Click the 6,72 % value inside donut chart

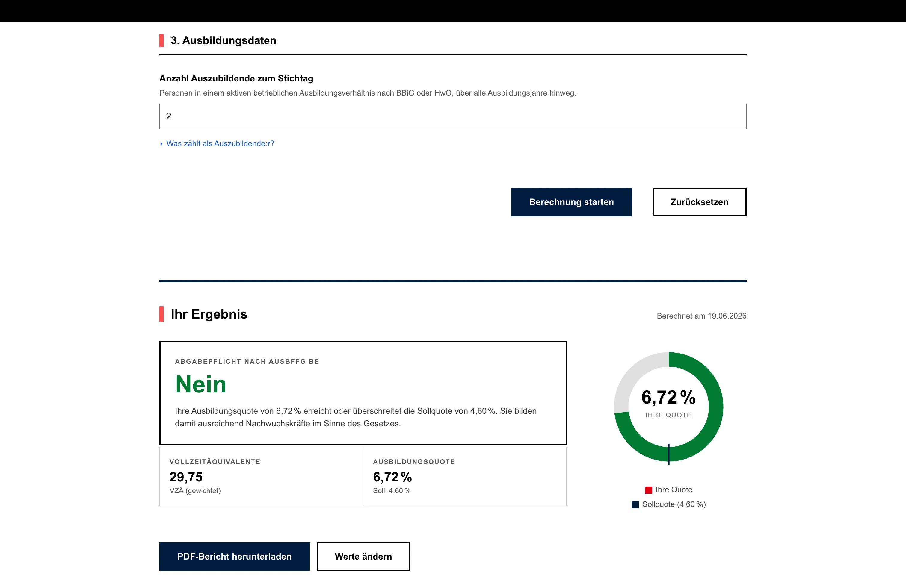pyautogui.click(x=668, y=398)
